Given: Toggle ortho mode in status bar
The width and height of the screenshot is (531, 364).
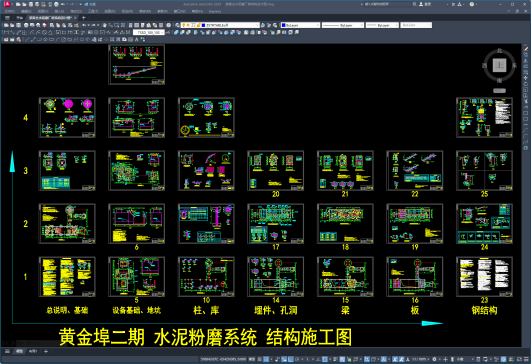Looking at the screenshot, I should tap(290, 359).
